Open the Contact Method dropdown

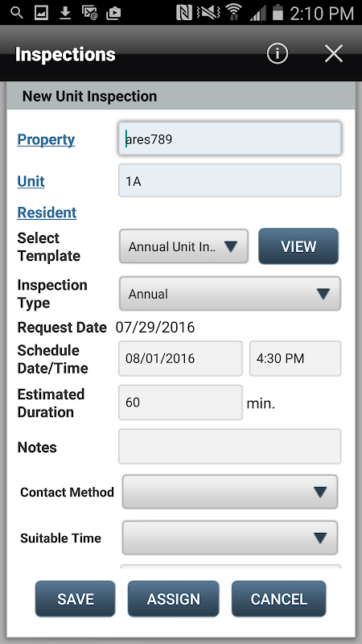point(230,492)
